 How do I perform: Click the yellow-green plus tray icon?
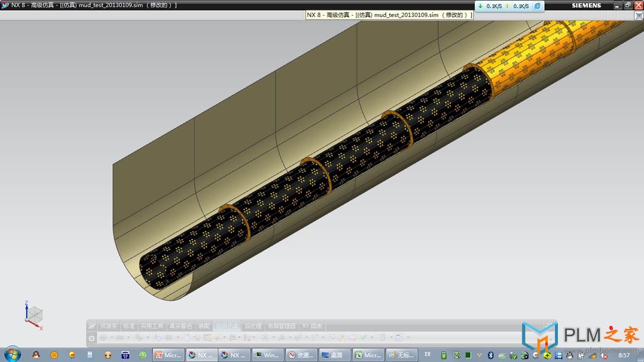547,356
